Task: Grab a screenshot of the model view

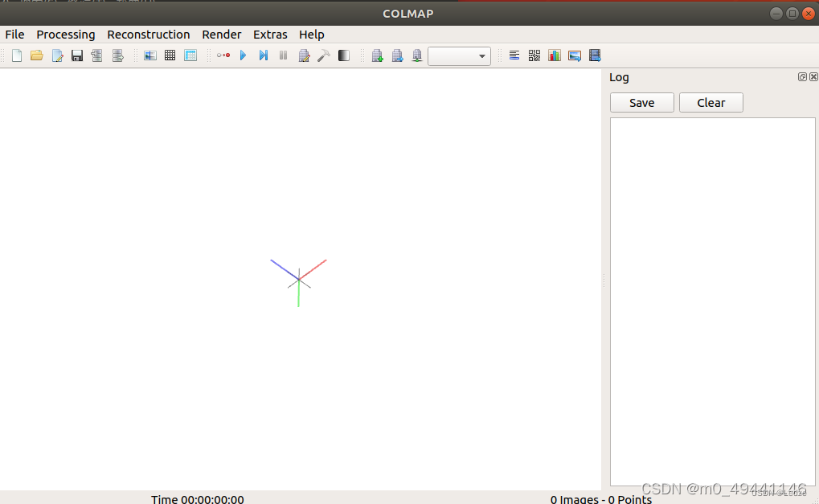Action: [x=574, y=55]
